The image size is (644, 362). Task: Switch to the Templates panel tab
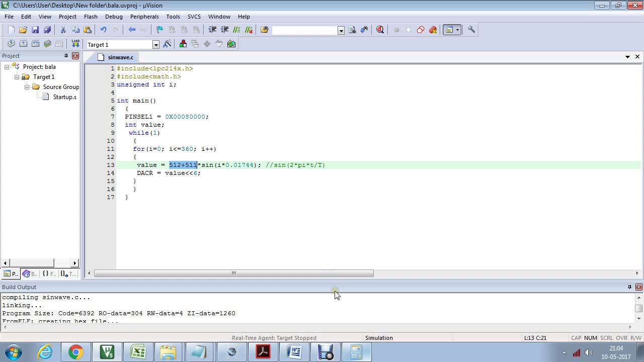(x=68, y=274)
